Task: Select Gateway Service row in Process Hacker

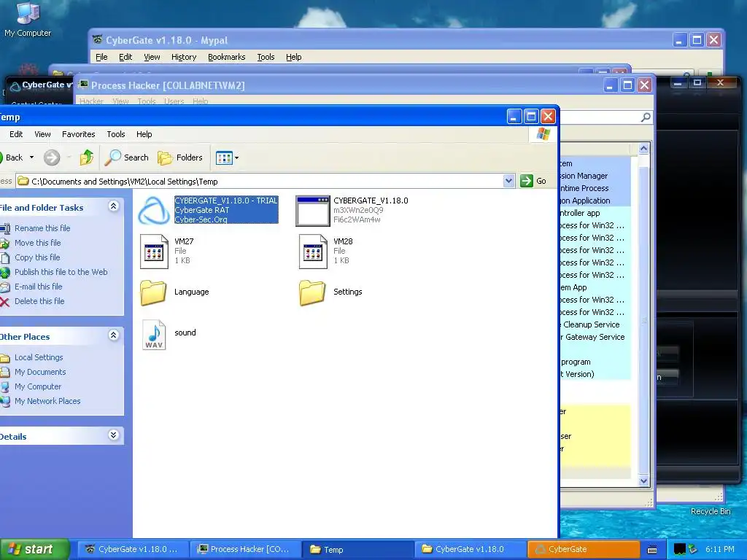Action: [595, 337]
